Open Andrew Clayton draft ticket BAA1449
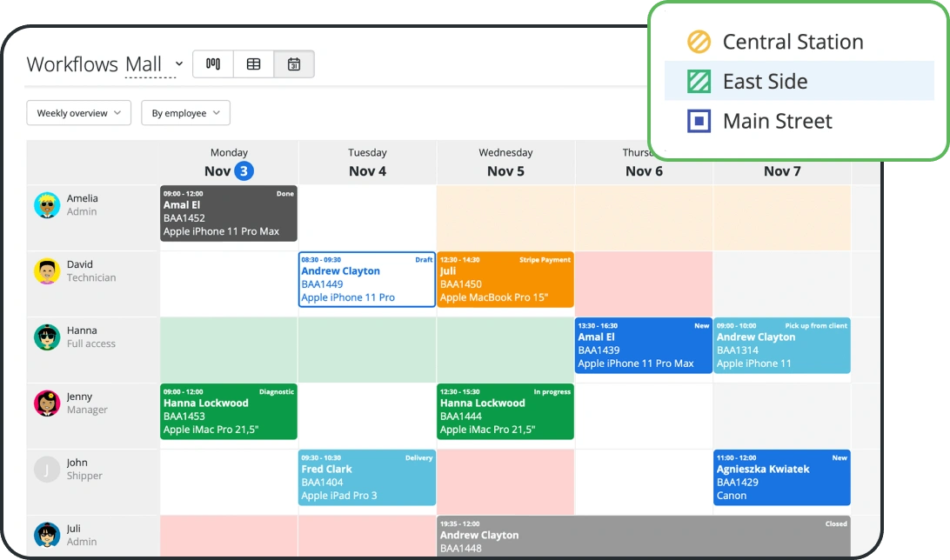The image size is (950, 560). click(x=366, y=280)
